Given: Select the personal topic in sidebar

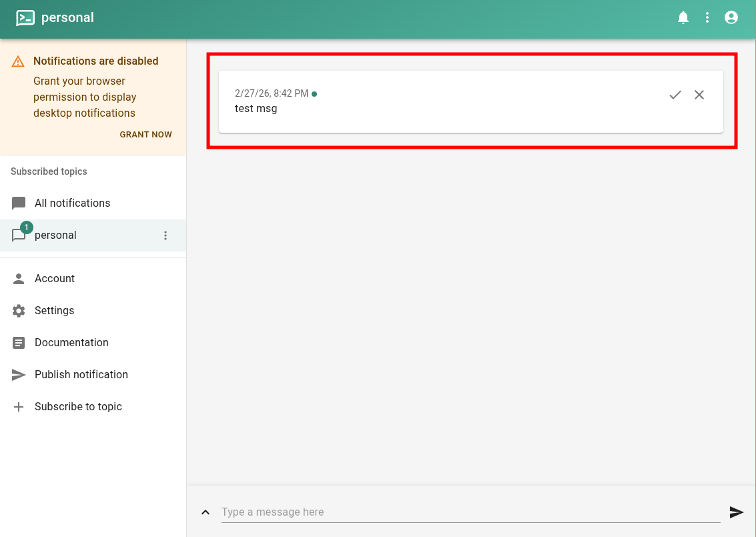Looking at the screenshot, I should (55, 235).
